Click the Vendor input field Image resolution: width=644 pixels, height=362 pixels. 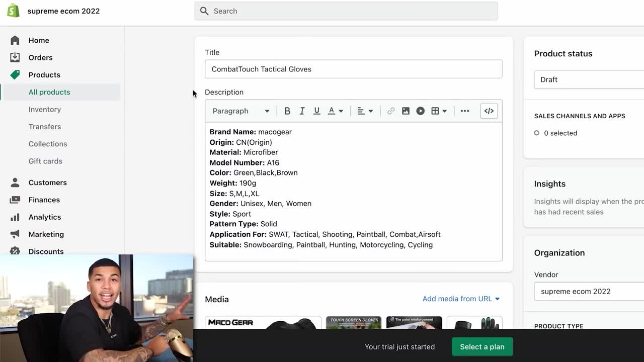[x=589, y=291]
